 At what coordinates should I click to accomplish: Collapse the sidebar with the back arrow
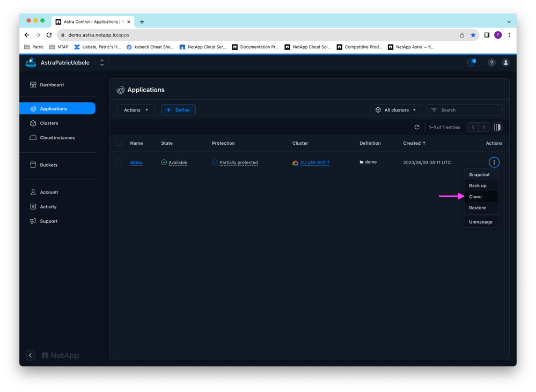click(x=31, y=356)
